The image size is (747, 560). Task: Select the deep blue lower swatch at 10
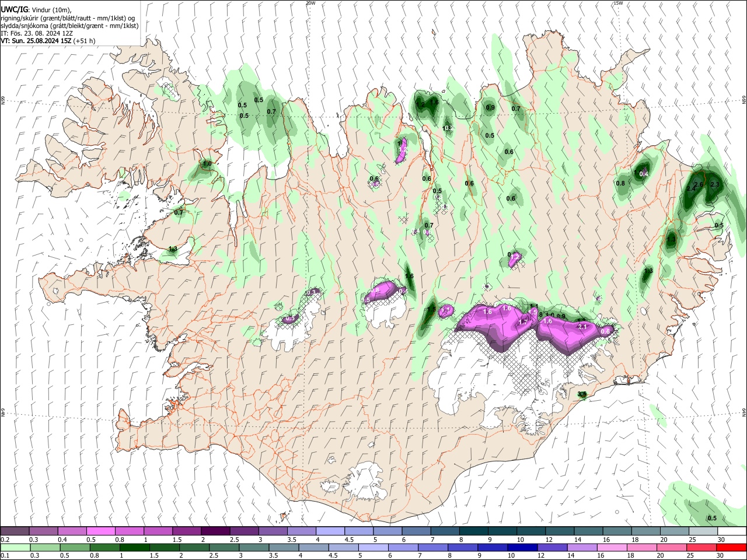(522, 547)
